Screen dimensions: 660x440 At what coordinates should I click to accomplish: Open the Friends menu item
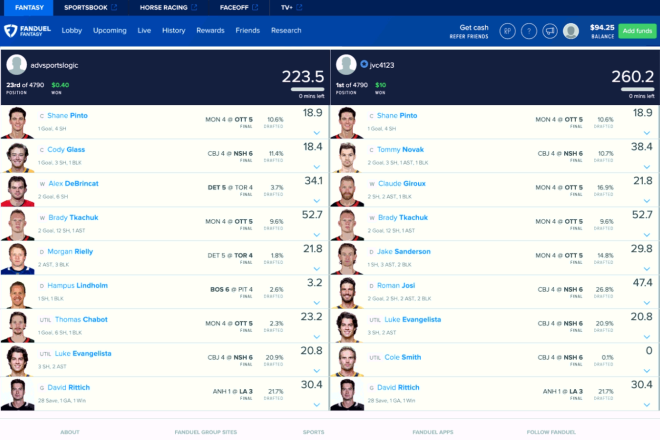248,30
